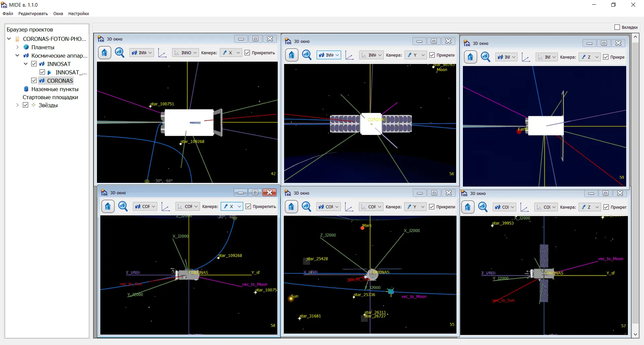The width and height of the screenshot is (644, 345).
Task: Click home view icon in top-left 3D window
Action: 105,53
